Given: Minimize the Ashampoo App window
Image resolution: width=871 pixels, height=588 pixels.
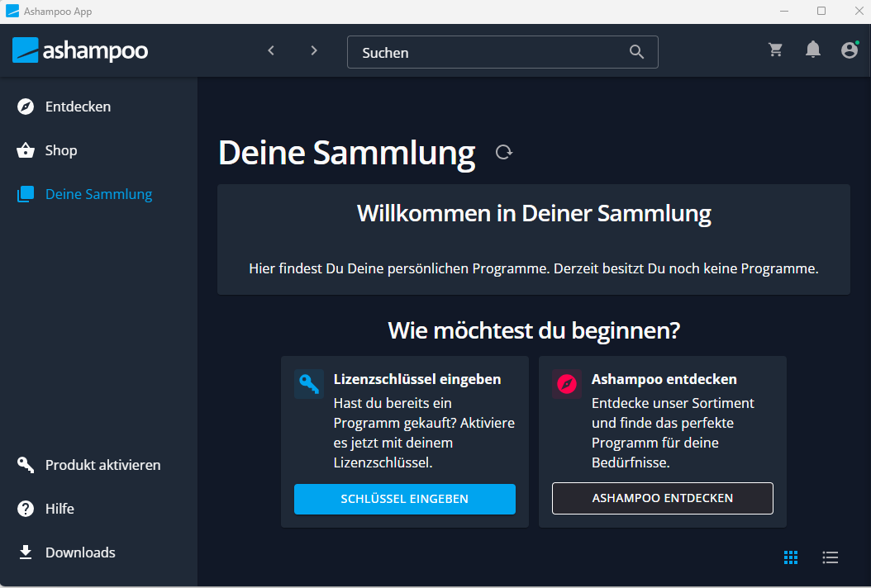Looking at the screenshot, I should click(x=784, y=11).
